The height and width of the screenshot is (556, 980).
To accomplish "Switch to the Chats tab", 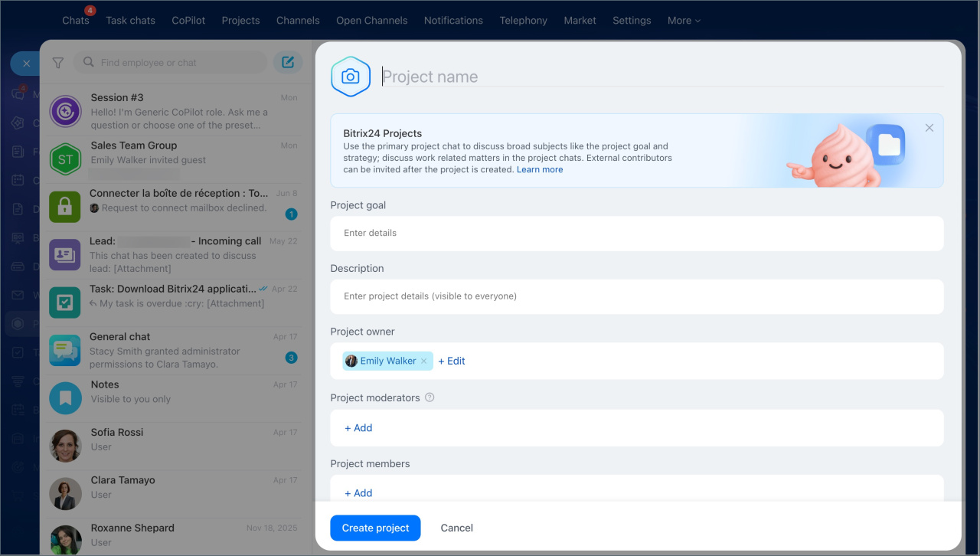I will [x=76, y=21].
